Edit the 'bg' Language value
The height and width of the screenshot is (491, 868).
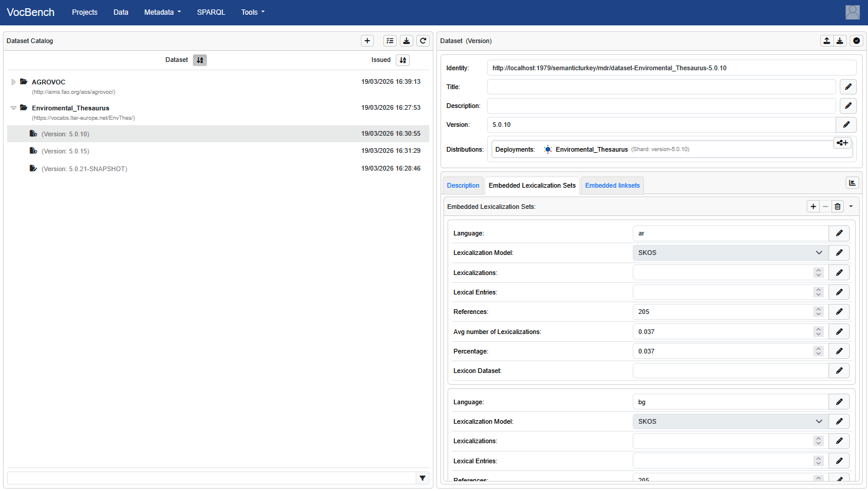[839, 402]
